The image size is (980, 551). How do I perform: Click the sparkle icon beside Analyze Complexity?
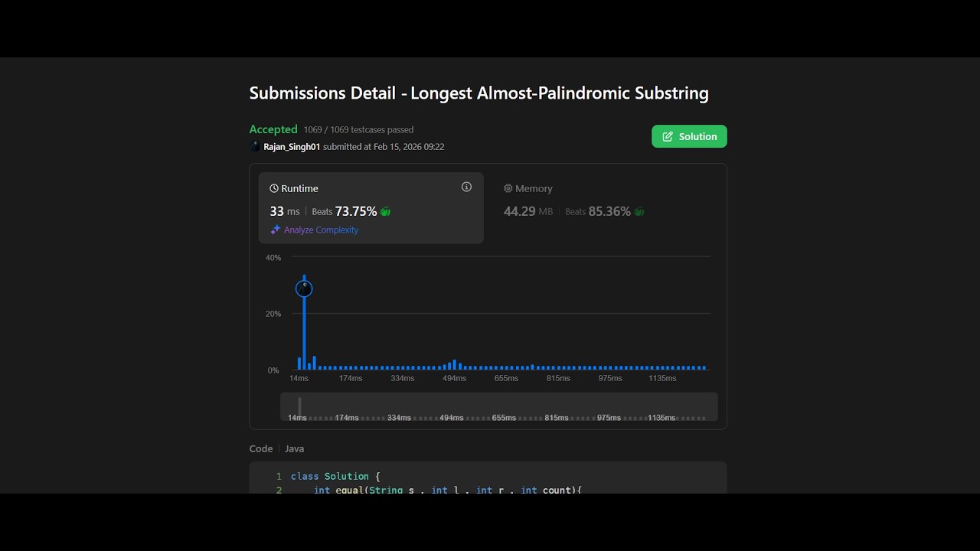coord(275,230)
